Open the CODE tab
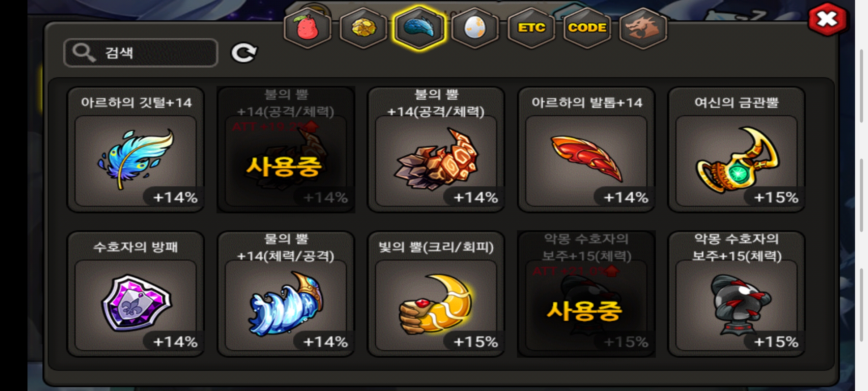Screen dimensions: 868x391 coord(587,28)
